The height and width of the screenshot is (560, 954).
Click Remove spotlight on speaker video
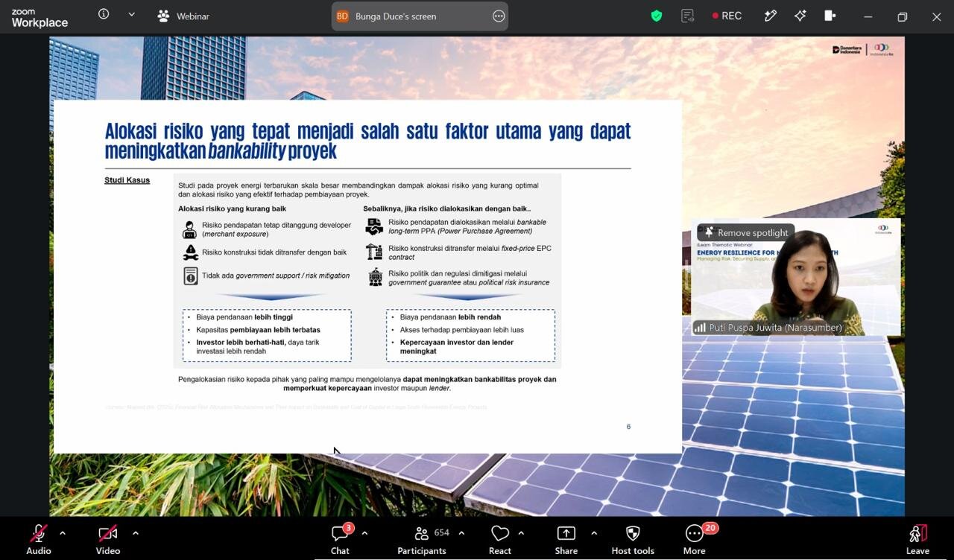point(745,232)
